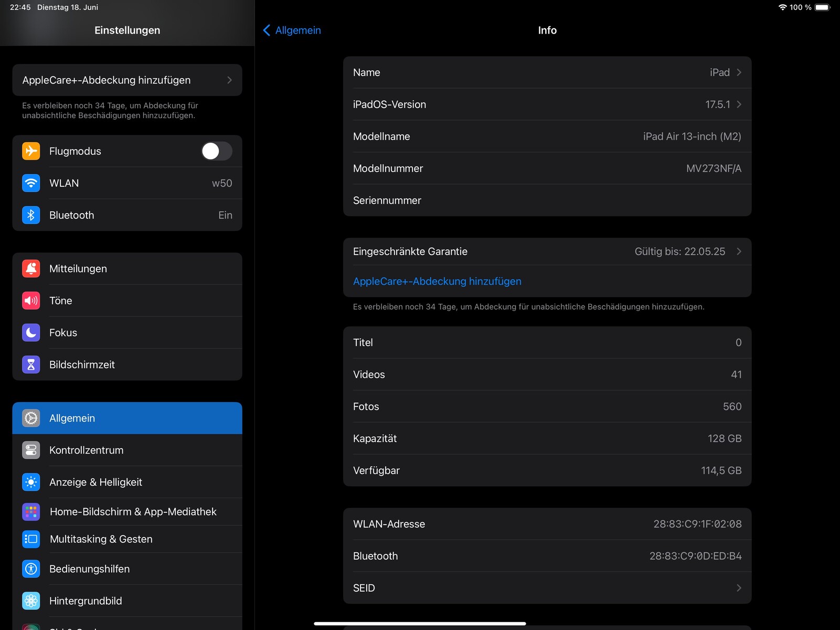Click the Bluetooth address 28:83:C9:0D:ED:B4
The height and width of the screenshot is (630, 840).
(x=695, y=556)
